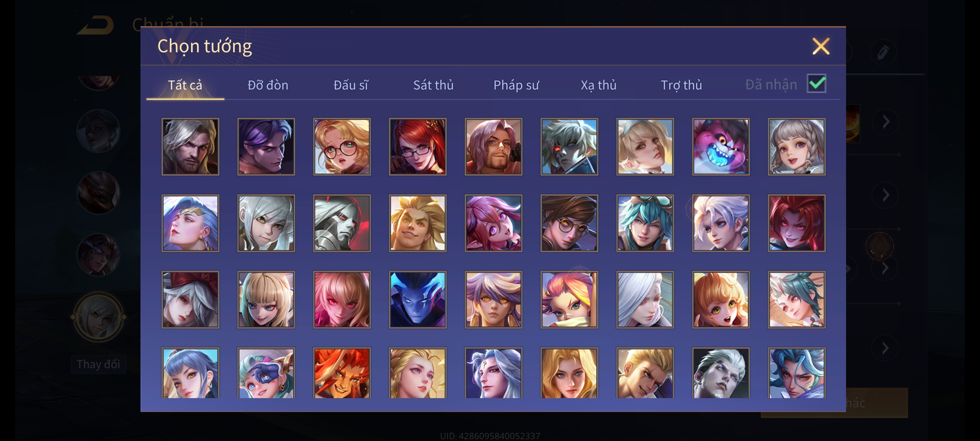
Task: Choose the brown-haired boy with glasses
Action: click(x=569, y=223)
